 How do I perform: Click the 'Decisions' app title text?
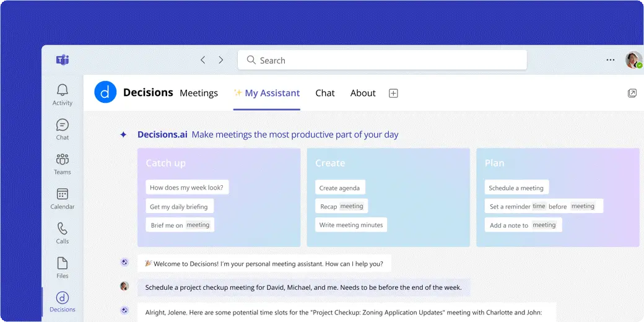point(148,92)
